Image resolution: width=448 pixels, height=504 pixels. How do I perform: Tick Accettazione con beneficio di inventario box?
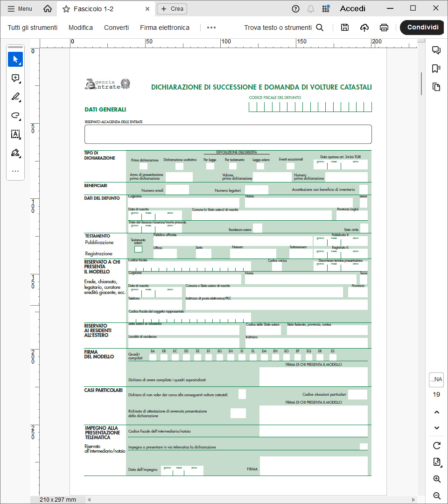point(364,189)
